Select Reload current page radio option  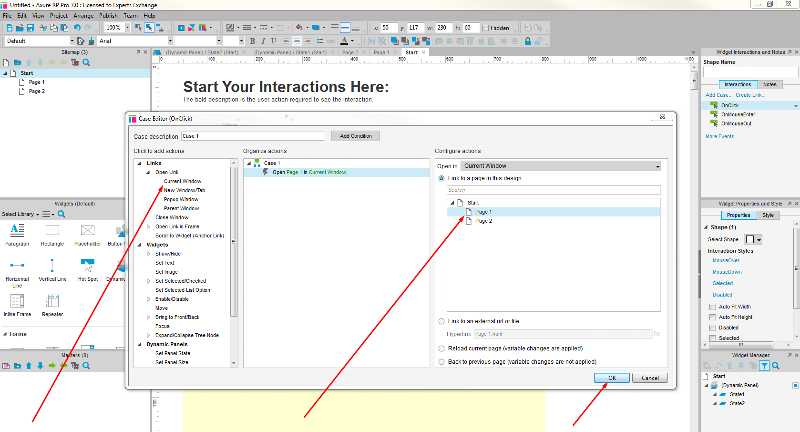tap(441, 348)
